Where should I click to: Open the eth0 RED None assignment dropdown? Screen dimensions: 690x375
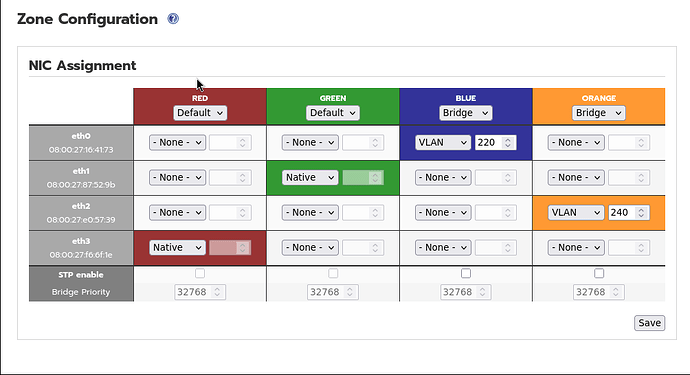(x=177, y=143)
